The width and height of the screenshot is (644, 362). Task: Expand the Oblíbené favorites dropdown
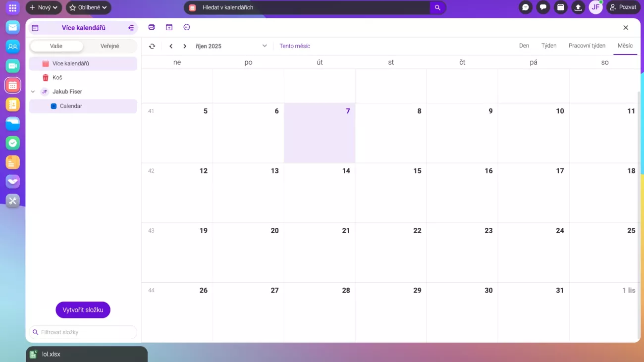click(x=88, y=7)
